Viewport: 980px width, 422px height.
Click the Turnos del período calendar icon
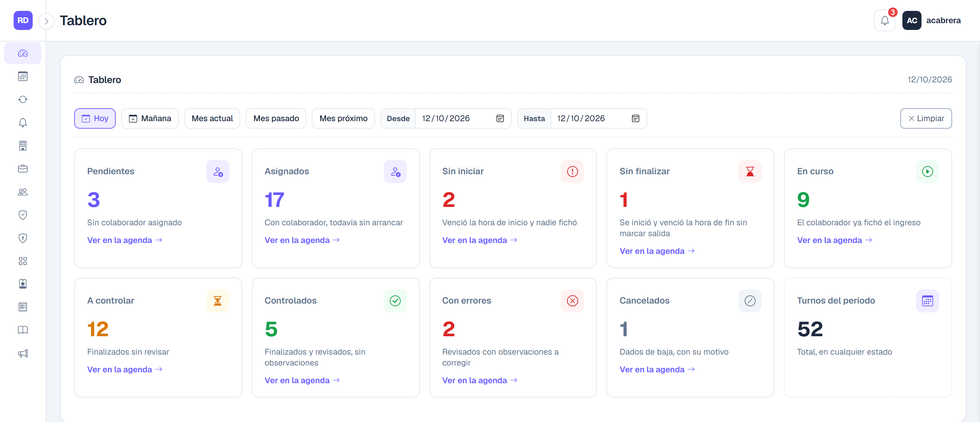927,301
